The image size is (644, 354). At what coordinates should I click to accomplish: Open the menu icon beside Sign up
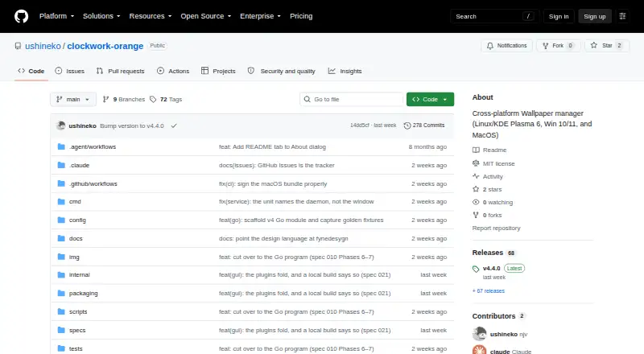(x=622, y=16)
